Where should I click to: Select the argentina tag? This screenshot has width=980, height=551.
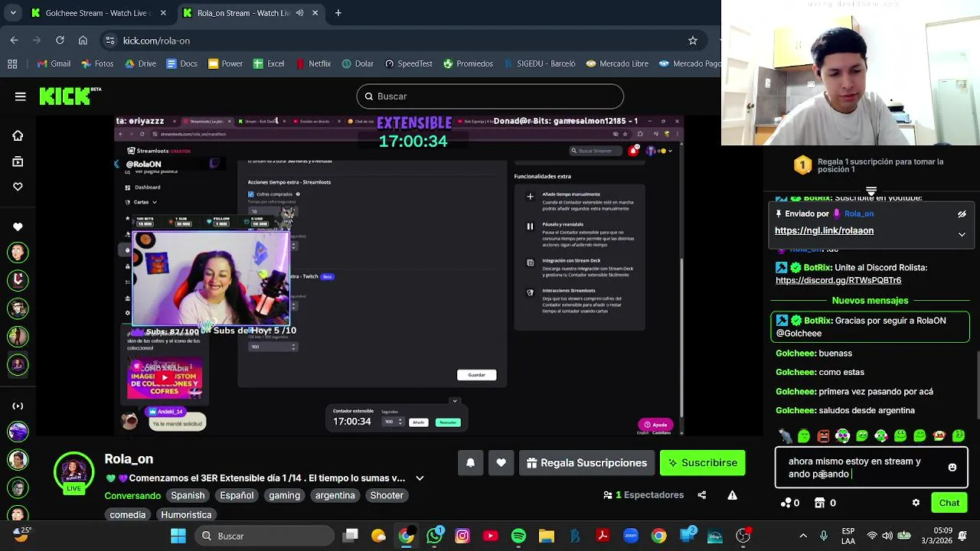pos(335,495)
